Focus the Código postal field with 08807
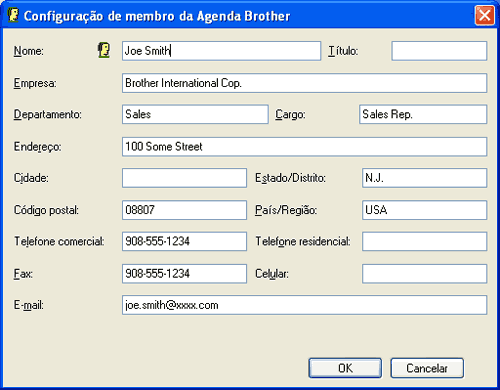This screenshot has height=390, width=500. point(184,210)
